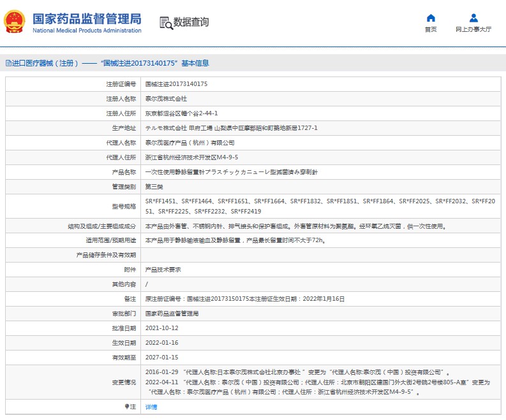Click the 其他内容 slash value
Screen dimensions: 506x420
point(147,284)
